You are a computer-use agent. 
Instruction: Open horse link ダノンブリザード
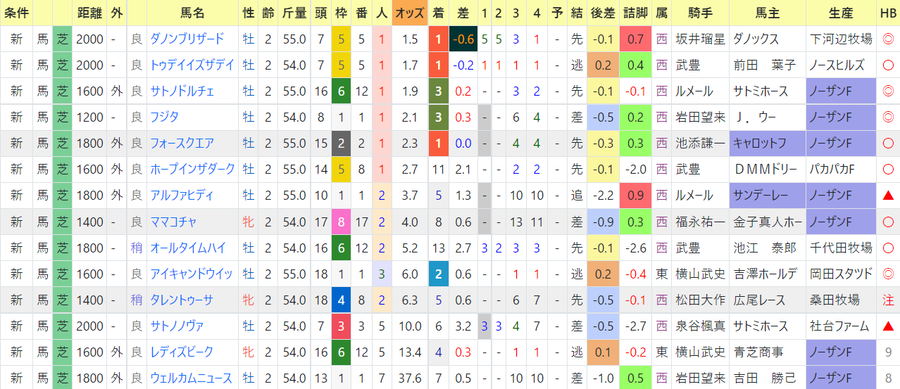pyautogui.click(x=187, y=39)
